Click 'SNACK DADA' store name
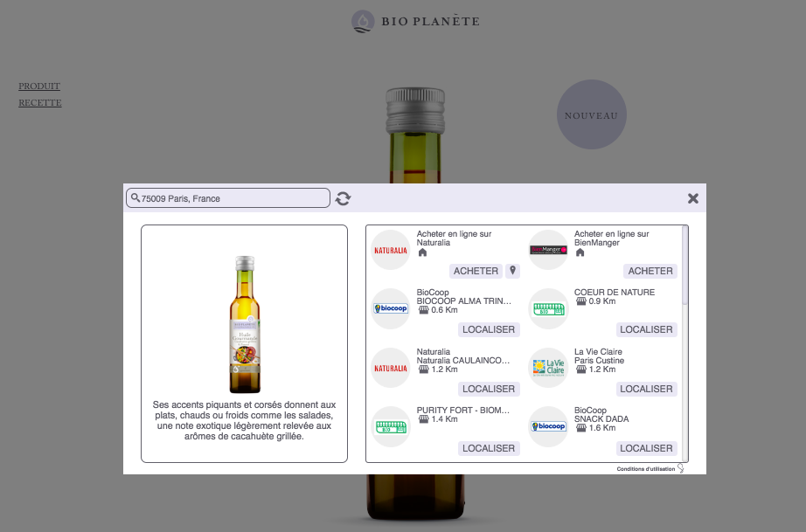 point(601,419)
